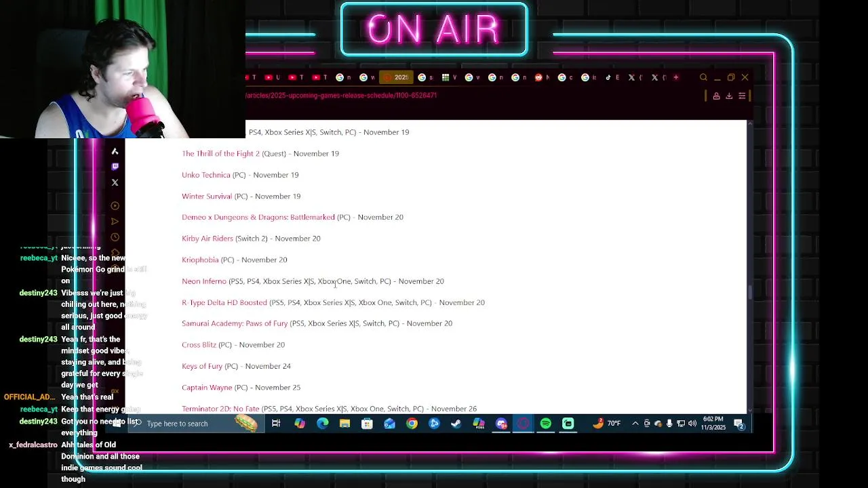Open My Flow paper-plane sidebar icon
This screenshot has width=868, height=488.
(x=115, y=222)
